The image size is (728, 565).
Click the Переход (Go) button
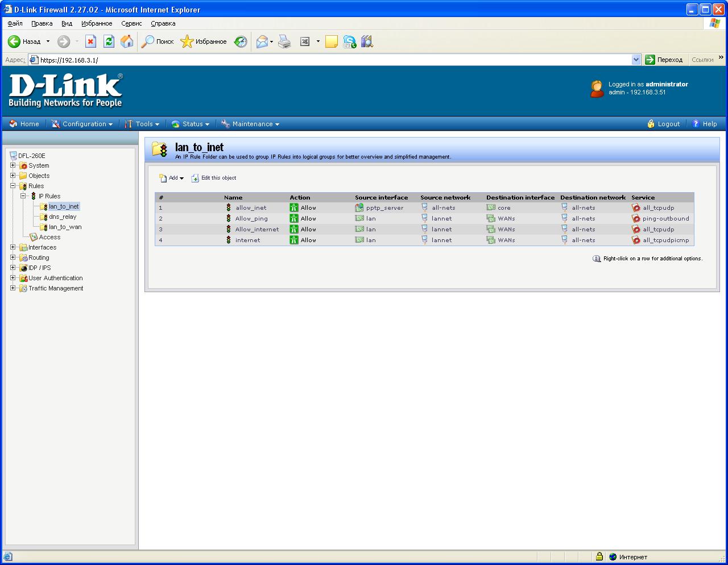click(664, 60)
